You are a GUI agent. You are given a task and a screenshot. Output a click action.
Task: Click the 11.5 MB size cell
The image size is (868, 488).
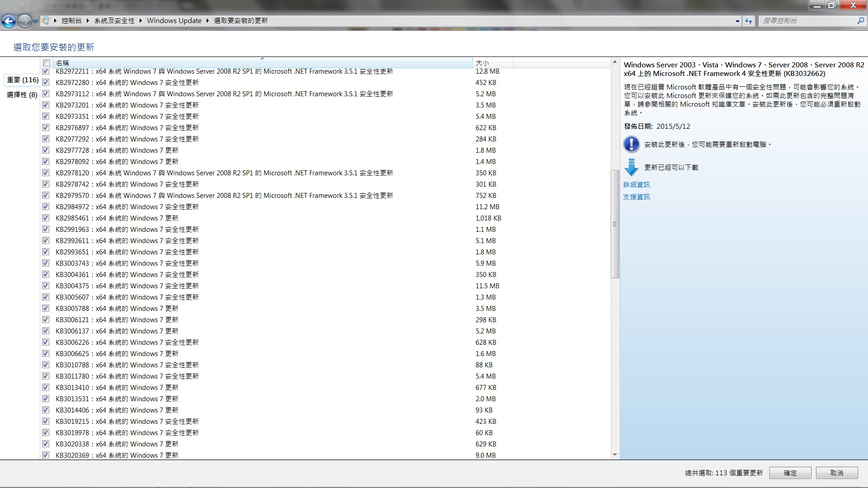[x=487, y=286]
